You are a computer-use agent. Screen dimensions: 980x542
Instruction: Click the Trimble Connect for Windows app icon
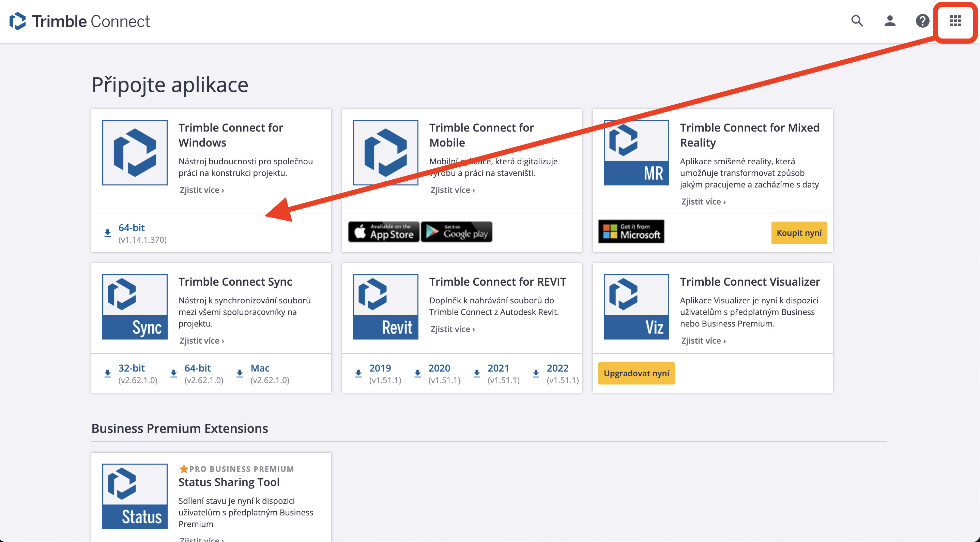click(135, 152)
